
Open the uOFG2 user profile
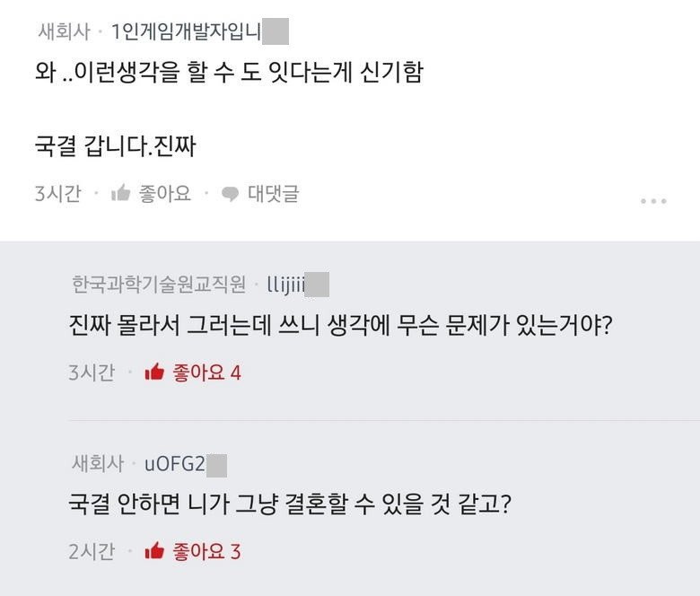pyautogui.click(x=176, y=464)
